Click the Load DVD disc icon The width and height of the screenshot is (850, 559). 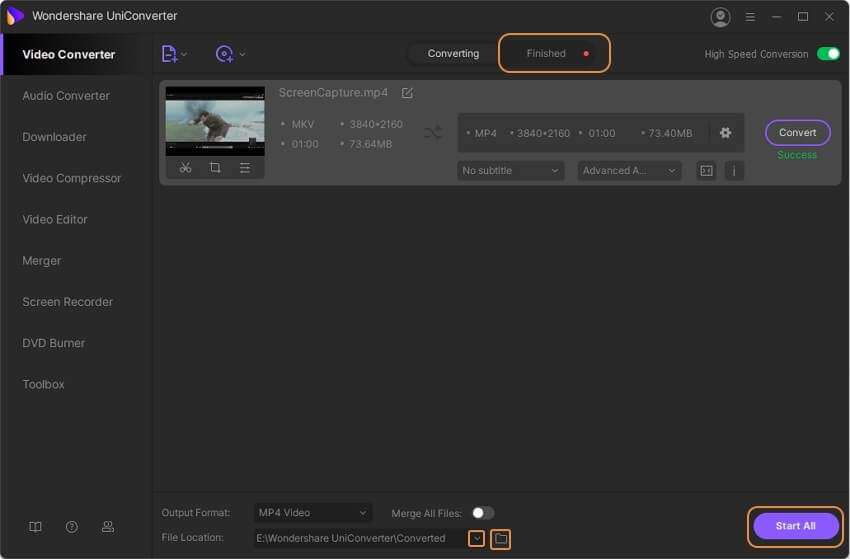coord(224,54)
